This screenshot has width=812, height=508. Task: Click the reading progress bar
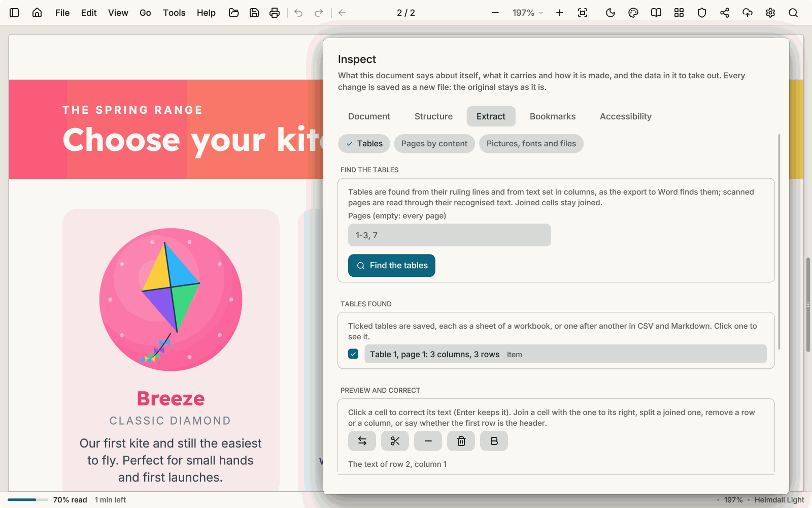click(x=28, y=500)
